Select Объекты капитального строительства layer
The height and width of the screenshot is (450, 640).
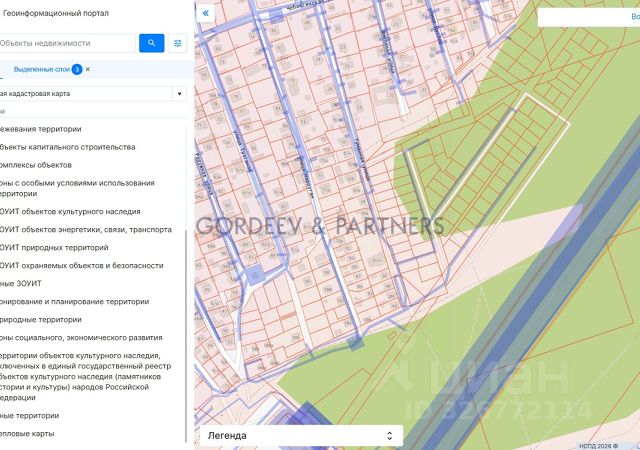pos(68,147)
